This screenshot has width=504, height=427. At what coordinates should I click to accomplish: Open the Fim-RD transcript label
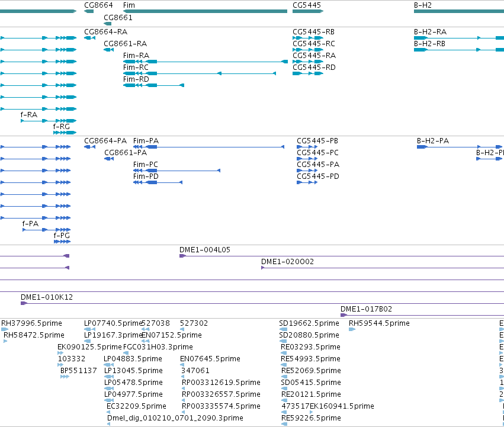click(136, 79)
